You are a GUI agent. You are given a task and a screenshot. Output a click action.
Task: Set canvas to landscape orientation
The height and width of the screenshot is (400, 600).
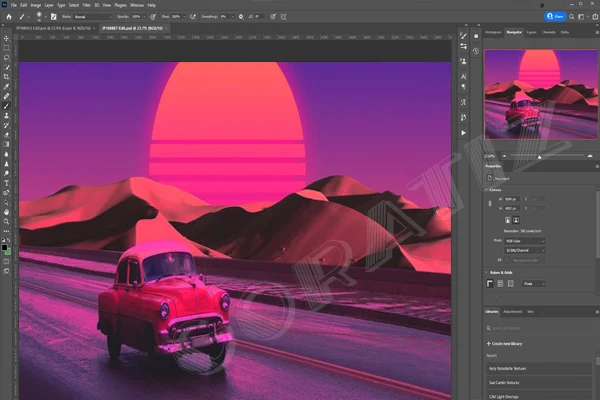click(516, 220)
